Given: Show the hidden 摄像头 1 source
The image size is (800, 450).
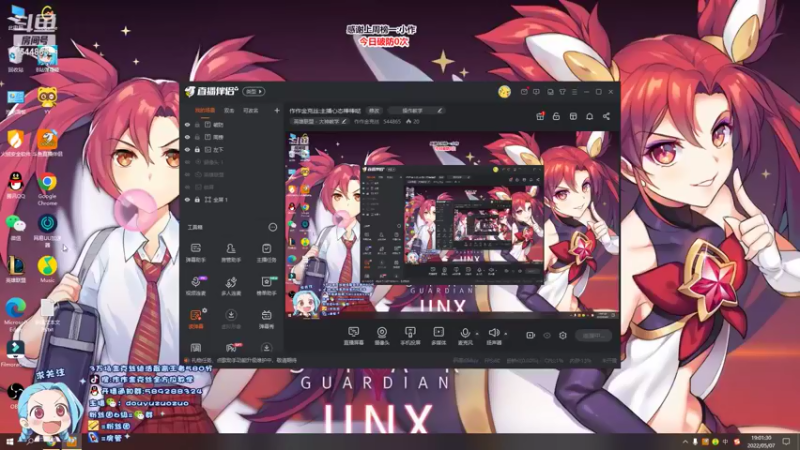Looking at the screenshot, I should point(187,162).
